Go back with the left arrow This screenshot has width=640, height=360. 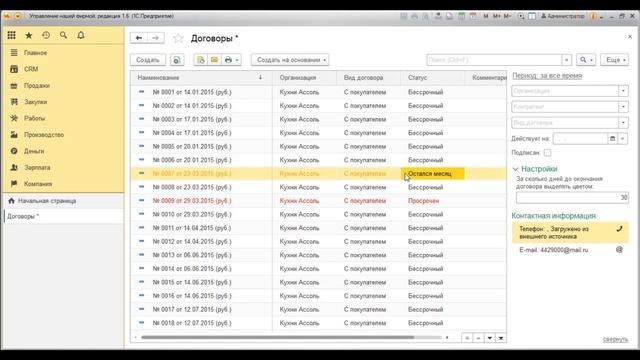(139, 38)
